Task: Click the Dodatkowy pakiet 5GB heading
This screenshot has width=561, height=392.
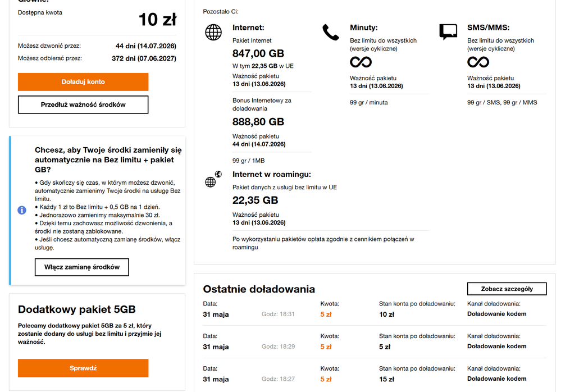Action: point(76,309)
